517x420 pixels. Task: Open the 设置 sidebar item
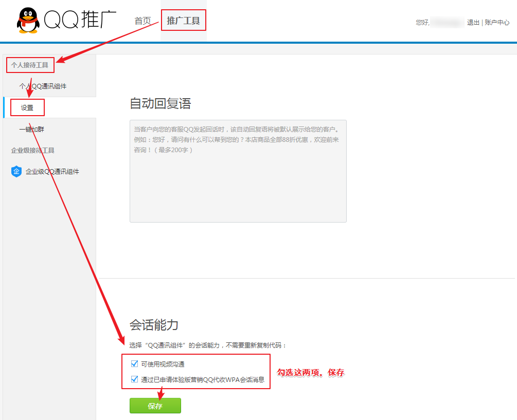click(x=27, y=108)
